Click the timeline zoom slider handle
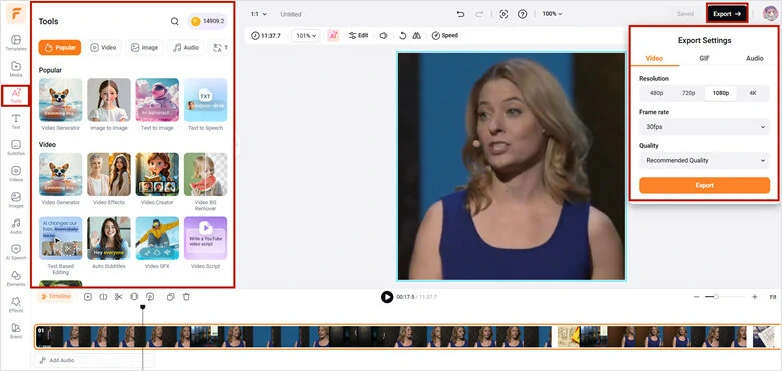782x371 pixels. tap(716, 297)
